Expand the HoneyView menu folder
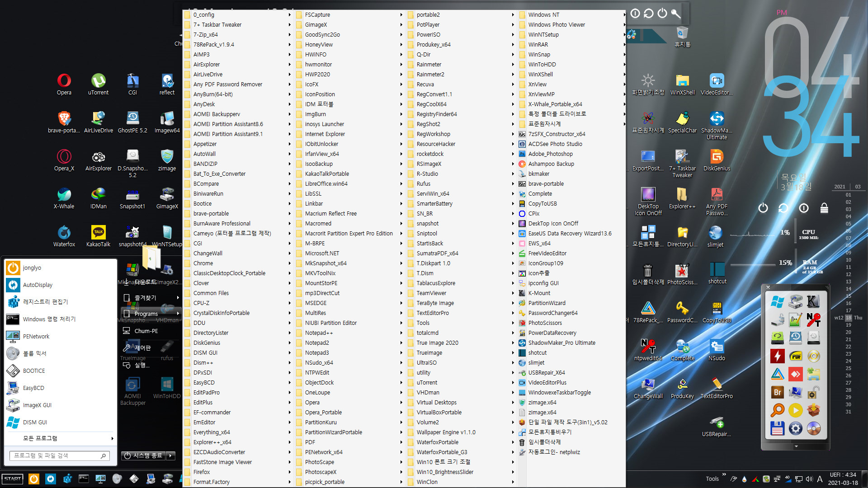Image resolution: width=868 pixels, height=488 pixels. [349, 44]
